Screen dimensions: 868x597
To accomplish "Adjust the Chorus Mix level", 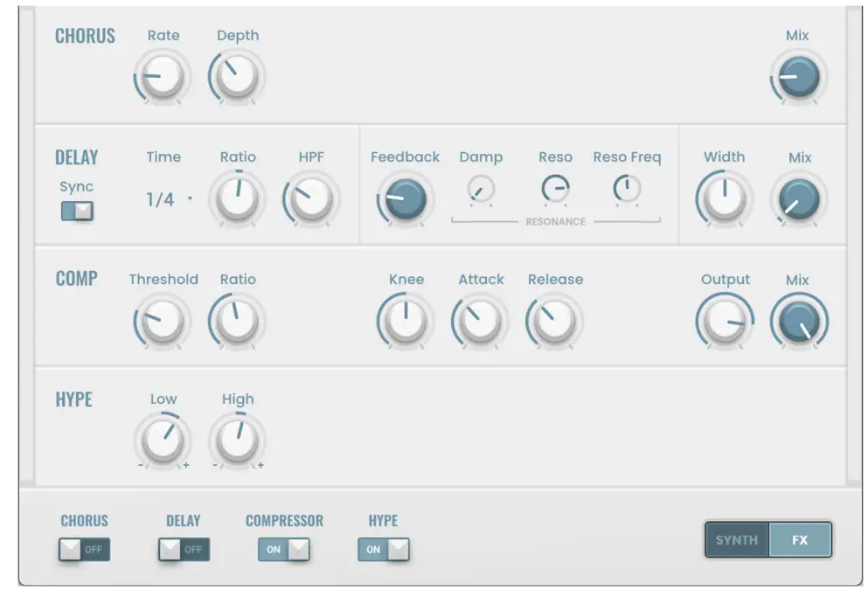I will [x=798, y=77].
